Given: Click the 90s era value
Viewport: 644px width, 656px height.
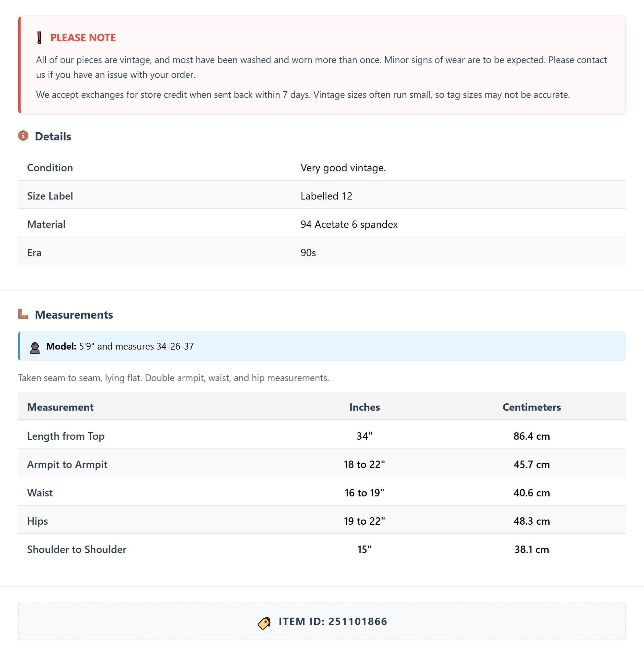Looking at the screenshot, I should click(x=308, y=253).
